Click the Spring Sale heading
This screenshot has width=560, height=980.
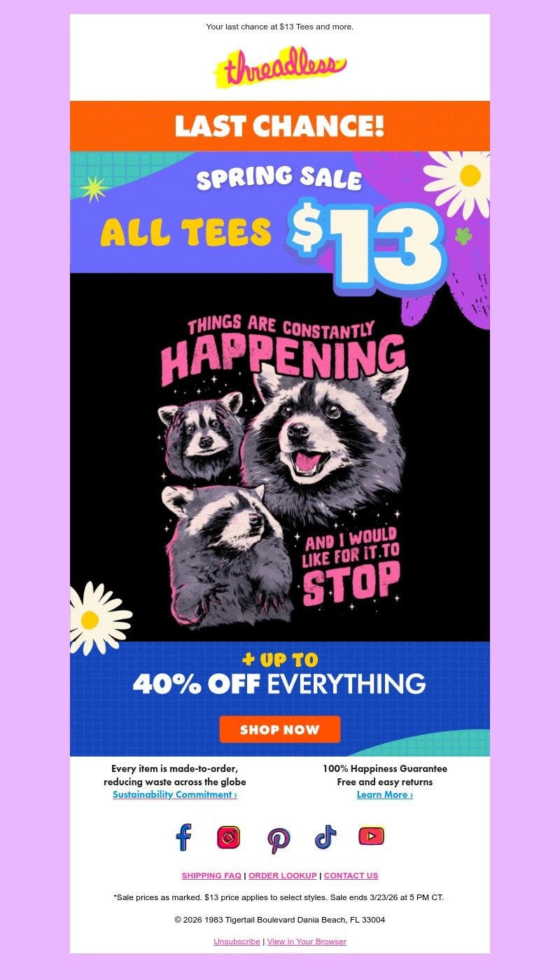[279, 178]
